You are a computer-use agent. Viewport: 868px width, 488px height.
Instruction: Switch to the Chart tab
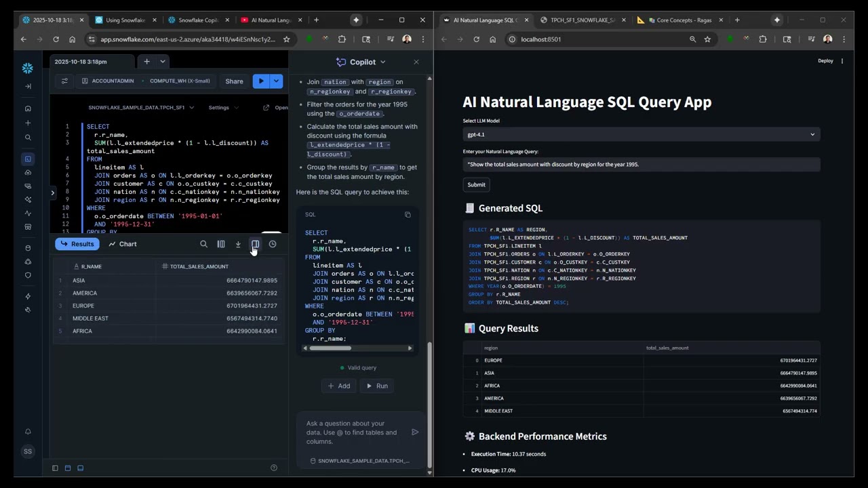tap(123, 244)
